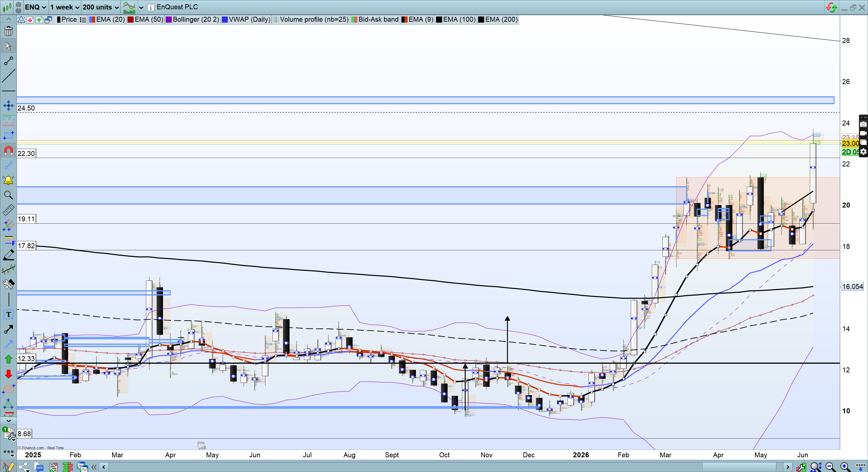Click the refresh arrows icon top right
The image size is (868, 472).
click(x=831, y=7)
